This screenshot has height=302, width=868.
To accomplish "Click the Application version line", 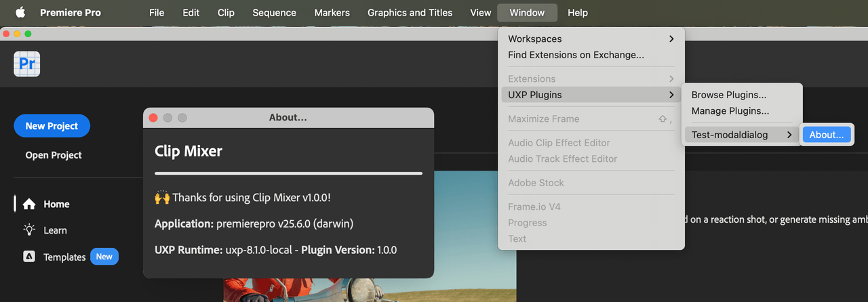I will (x=254, y=223).
